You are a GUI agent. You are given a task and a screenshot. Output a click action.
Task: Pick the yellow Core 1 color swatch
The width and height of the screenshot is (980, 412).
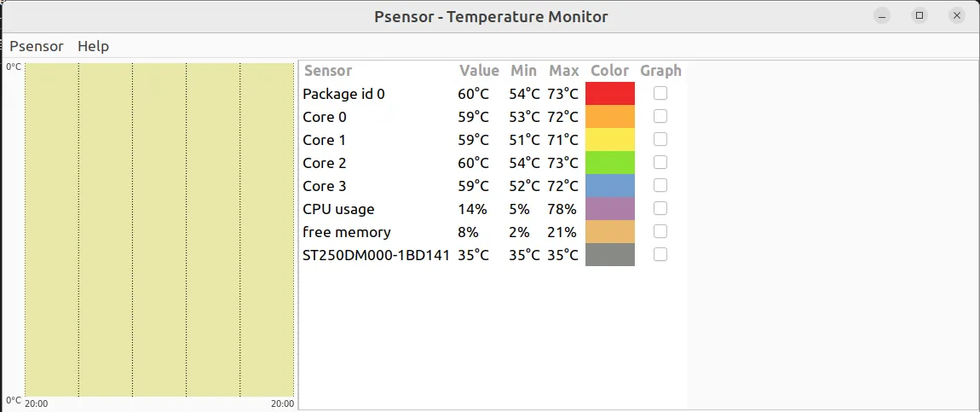click(x=610, y=139)
